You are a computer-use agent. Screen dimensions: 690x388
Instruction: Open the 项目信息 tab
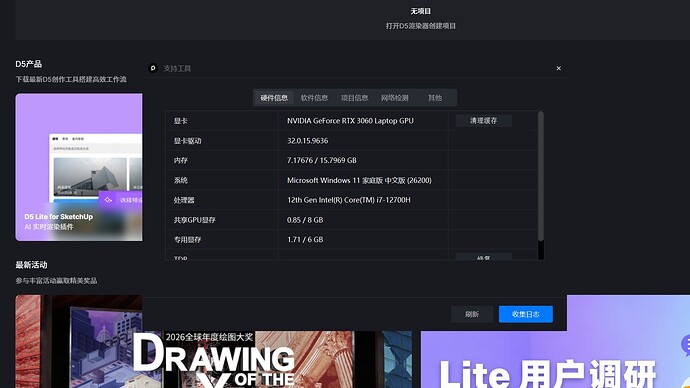(x=354, y=98)
